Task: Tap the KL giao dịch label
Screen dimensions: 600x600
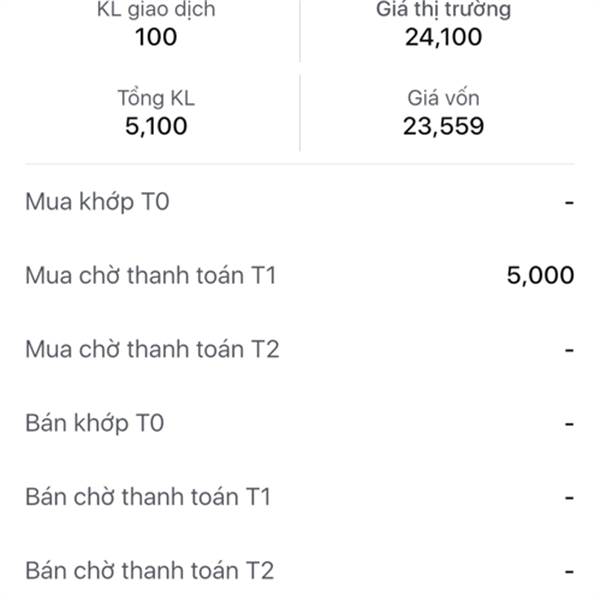Action: [x=157, y=11]
